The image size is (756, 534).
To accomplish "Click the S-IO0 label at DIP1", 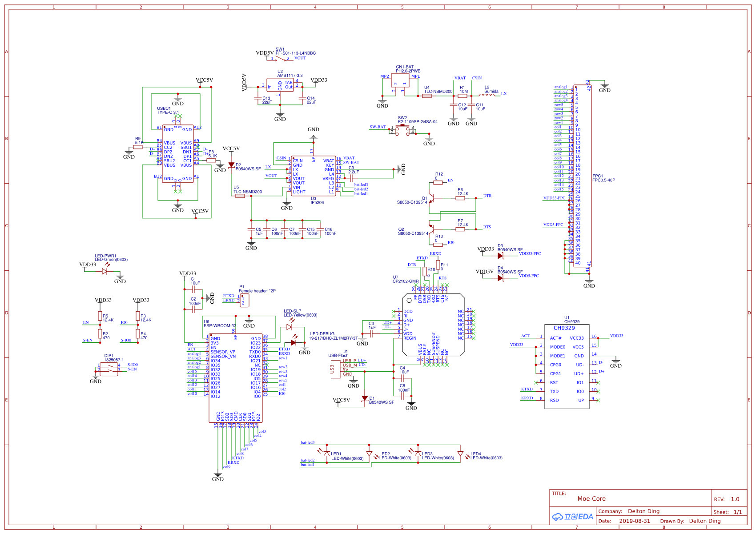I will [x=133, y=365].
